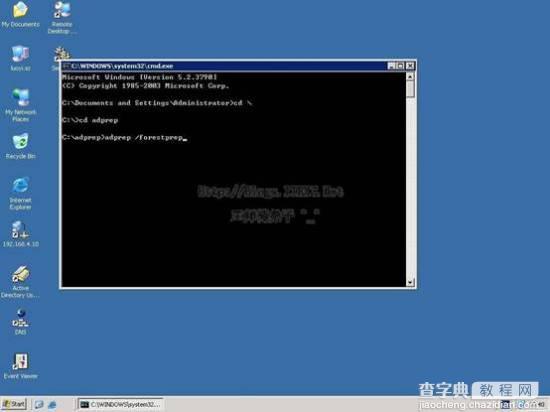Select the 192.168.4.10 connection shortcut
Screen dimensions: 550x412
(x=20, y=234)
